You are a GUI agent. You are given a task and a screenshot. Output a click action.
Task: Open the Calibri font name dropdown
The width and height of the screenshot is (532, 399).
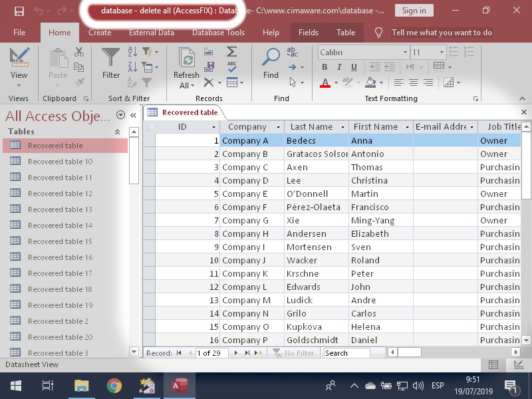(x=405, y=52)
